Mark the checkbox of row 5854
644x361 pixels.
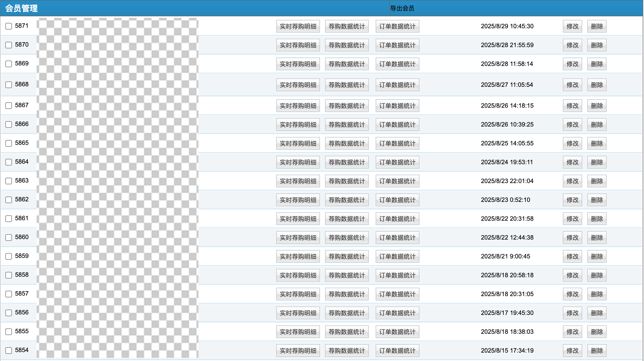pos(9,351)
